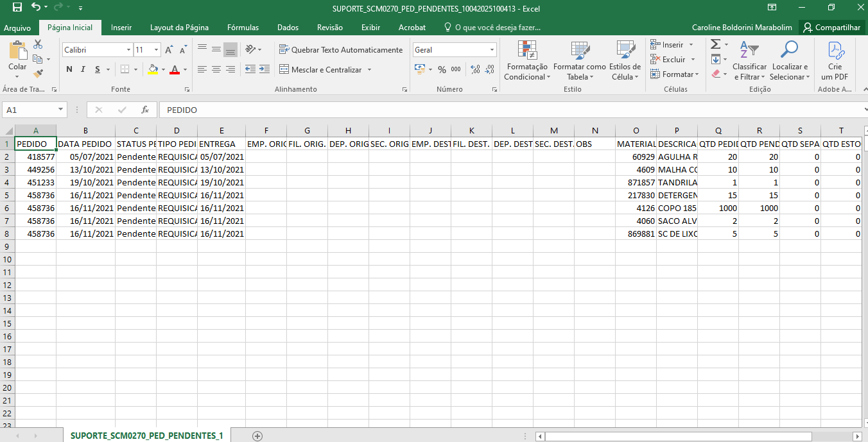The width and height of the screenshot is (868, 442).
Task: Click the increase font size icon
Action: tap(169, 50)
